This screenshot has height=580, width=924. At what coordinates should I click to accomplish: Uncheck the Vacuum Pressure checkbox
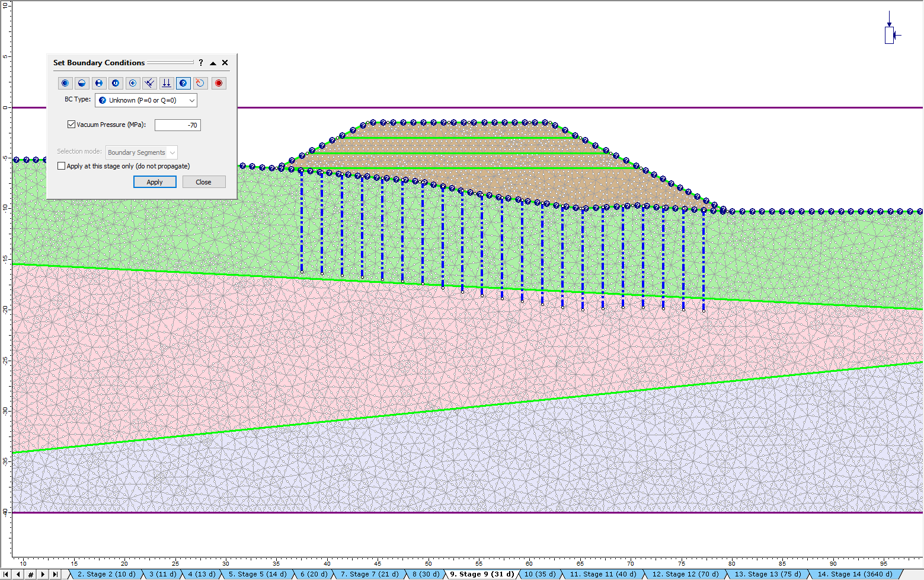(x=72, y=125)
